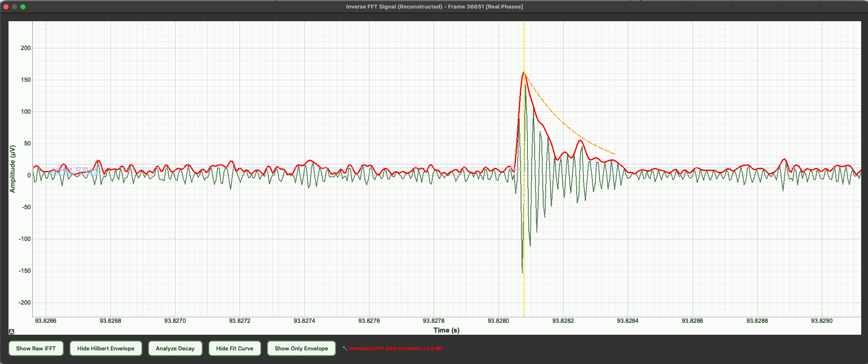Hide the Hilbert envelope overlay
This screenshot has height=364, width=868.
click(x=106, y=348)
